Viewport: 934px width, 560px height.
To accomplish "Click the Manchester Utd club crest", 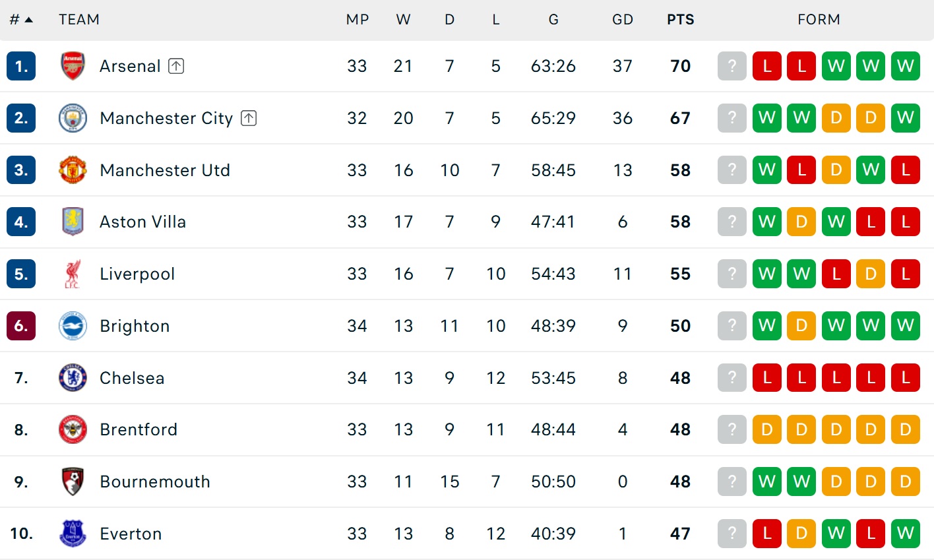I will click(x=73, y=170).
